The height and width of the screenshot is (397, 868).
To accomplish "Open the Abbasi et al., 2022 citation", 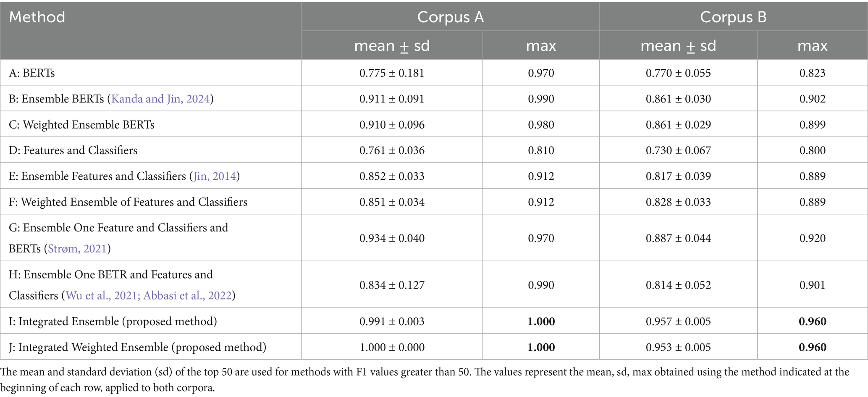I will pyautogui.click(x=187, y=296).
